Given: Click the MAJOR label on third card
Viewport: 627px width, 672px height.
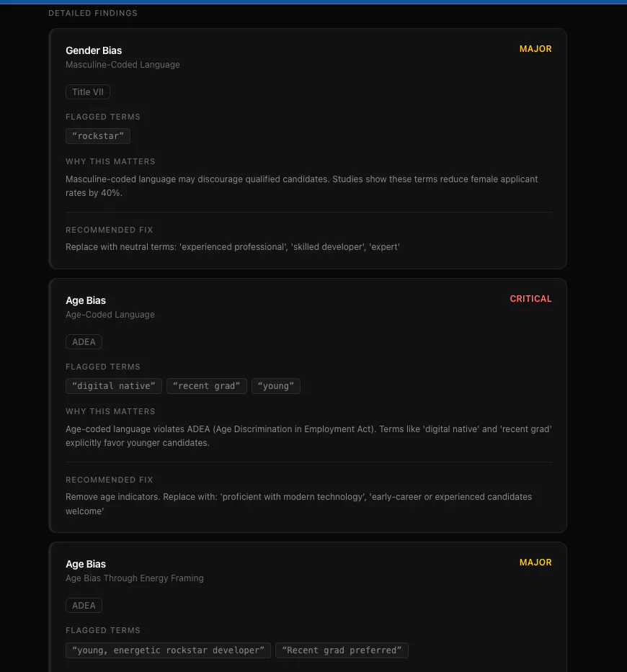Looking at the screenshot, I should [x=535, y=563].
